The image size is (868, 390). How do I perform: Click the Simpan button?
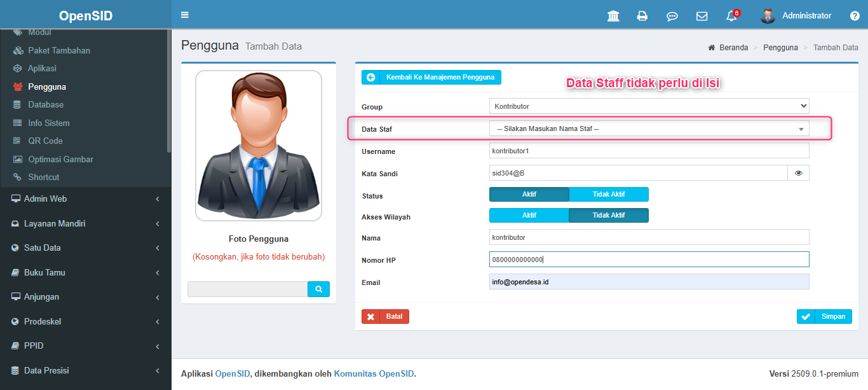(x=824, y=317)
